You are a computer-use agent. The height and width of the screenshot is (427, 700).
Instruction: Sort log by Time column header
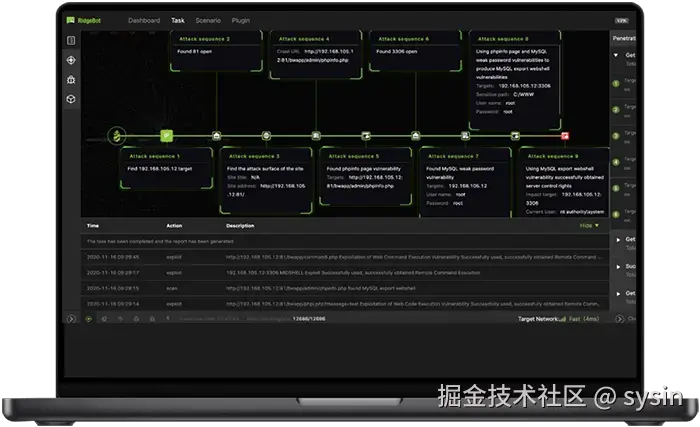tap(93, 226)
